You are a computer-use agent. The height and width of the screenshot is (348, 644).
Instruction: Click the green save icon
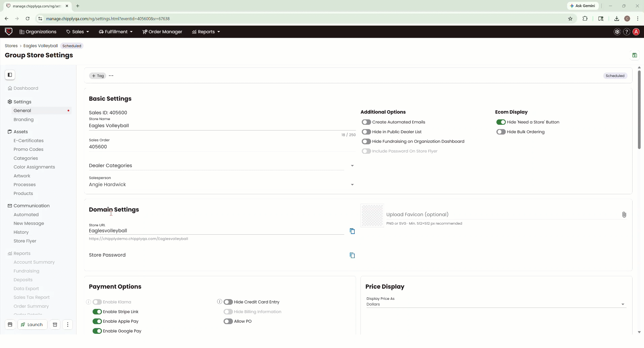[635, 55]
